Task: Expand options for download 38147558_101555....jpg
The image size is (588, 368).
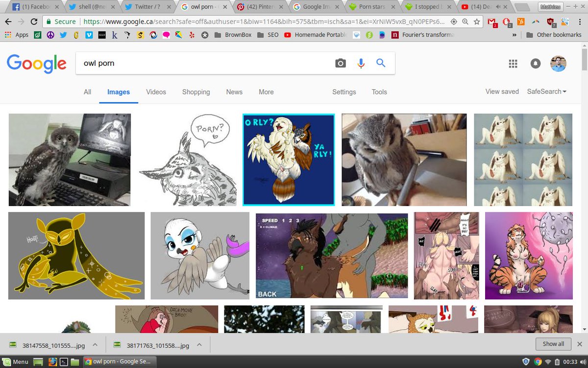Action: click(x=96, y=345)
